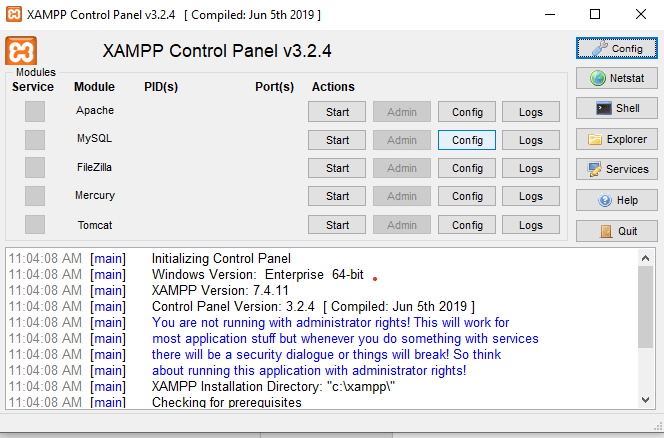Open Windows Services panel button
The image size is (664, 438).
coord(617,169)
